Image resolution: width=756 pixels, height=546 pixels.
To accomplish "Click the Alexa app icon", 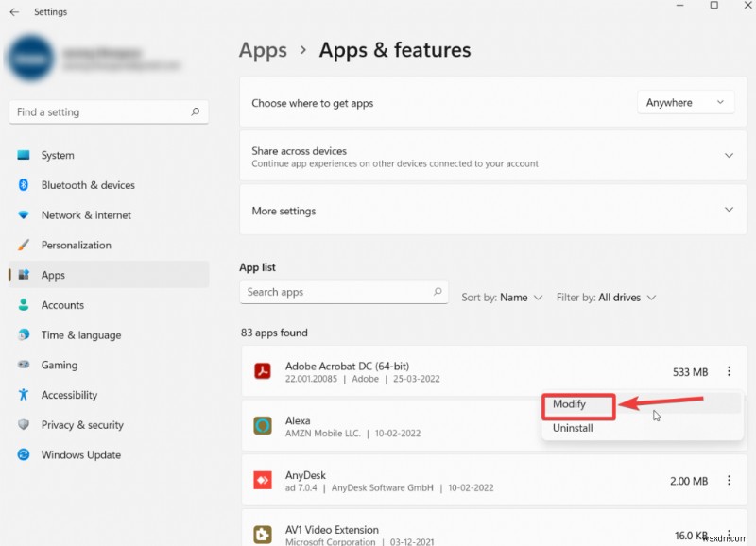I will click(x=263, y=425).
